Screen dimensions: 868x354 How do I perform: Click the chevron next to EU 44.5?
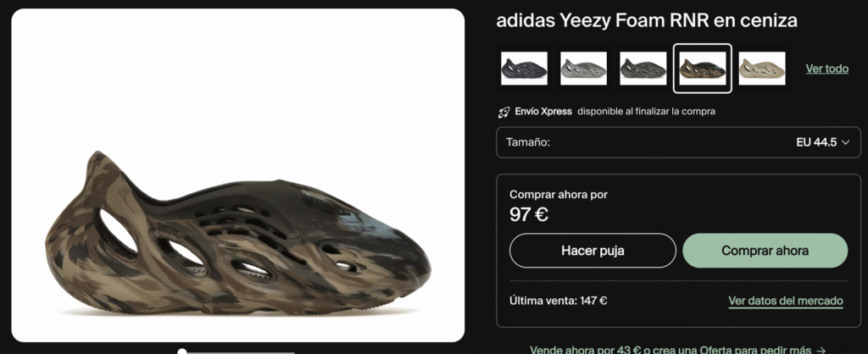coord(845,143)
